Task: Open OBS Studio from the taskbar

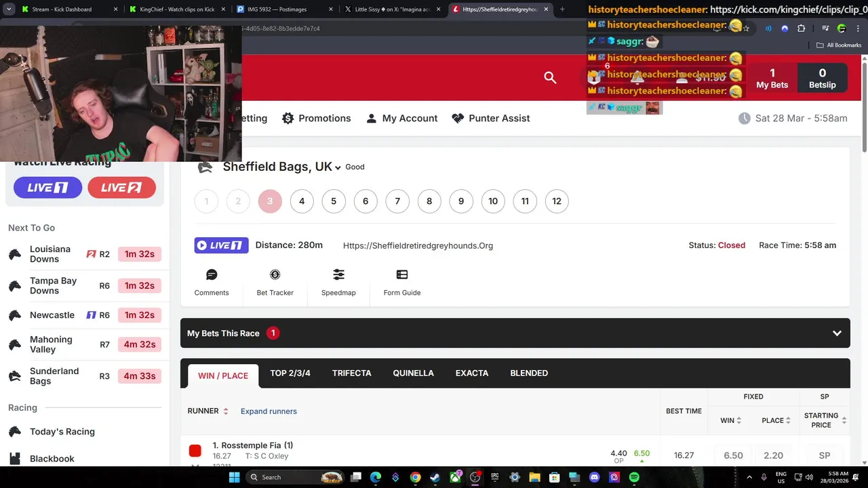Action: [x=475, y=477]
